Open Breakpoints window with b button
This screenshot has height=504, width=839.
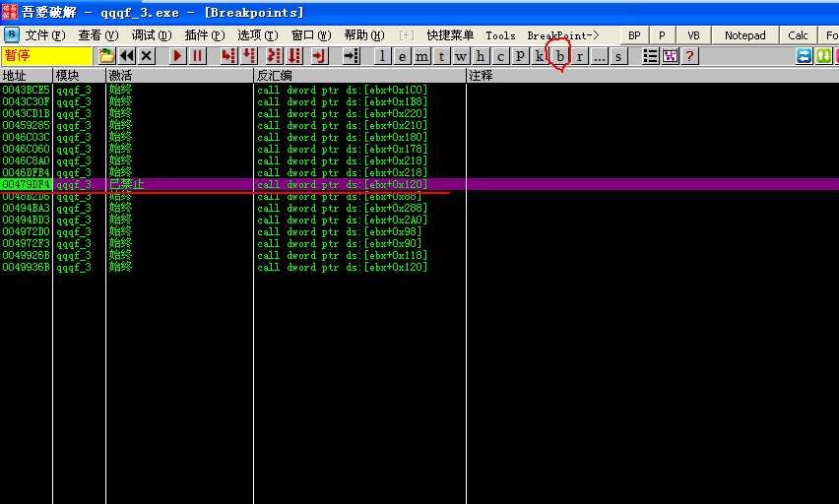pos(559,56)
